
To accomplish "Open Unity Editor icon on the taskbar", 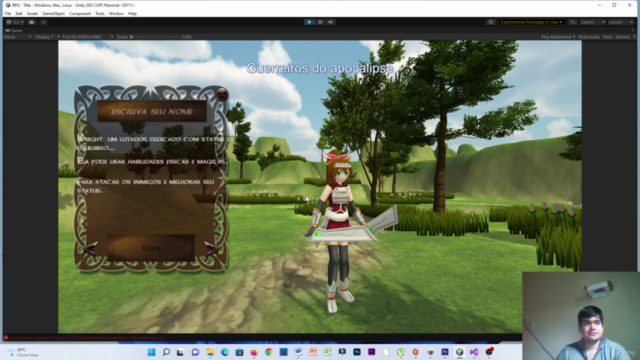I will coord(460,352).
